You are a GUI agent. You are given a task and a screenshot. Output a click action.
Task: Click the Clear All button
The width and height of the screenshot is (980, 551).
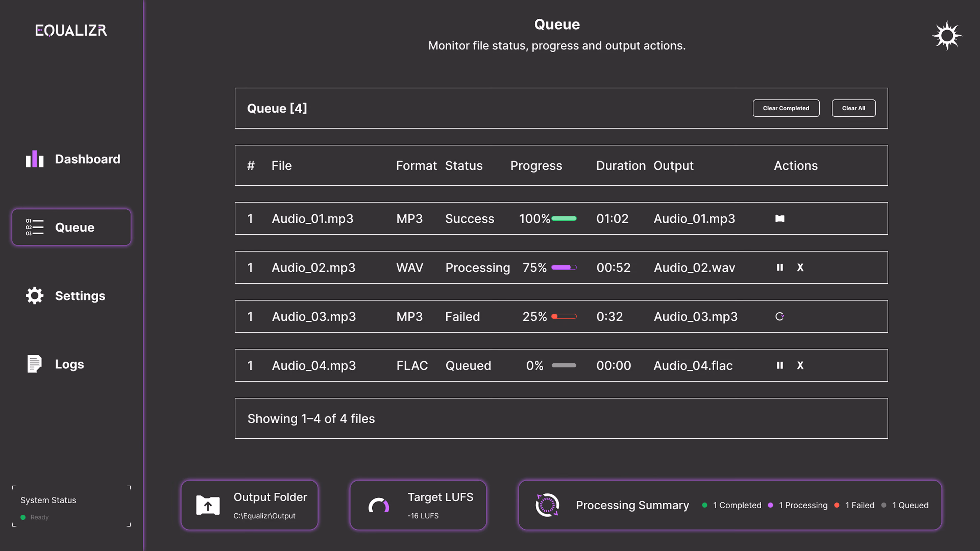pos(854,108)
